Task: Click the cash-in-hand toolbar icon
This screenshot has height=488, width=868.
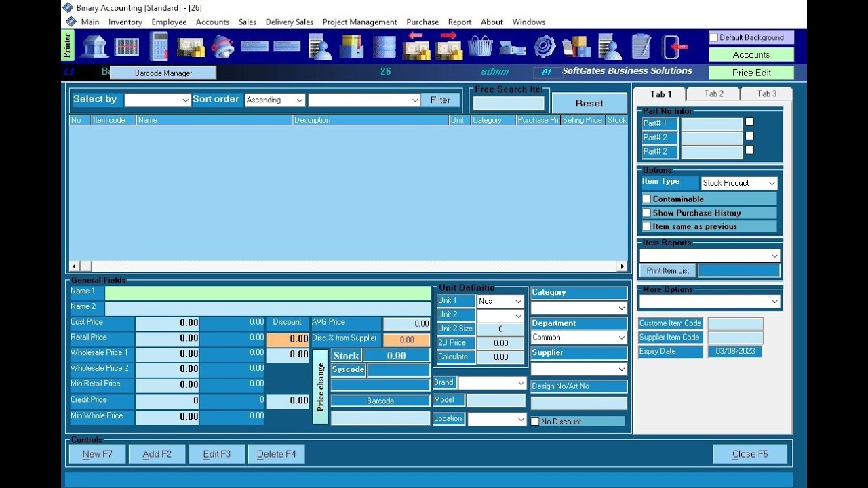Action: [x=191, y=46]
